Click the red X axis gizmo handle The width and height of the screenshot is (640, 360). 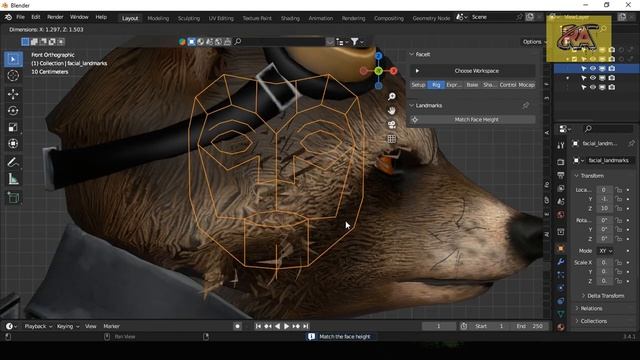point(393,71)
